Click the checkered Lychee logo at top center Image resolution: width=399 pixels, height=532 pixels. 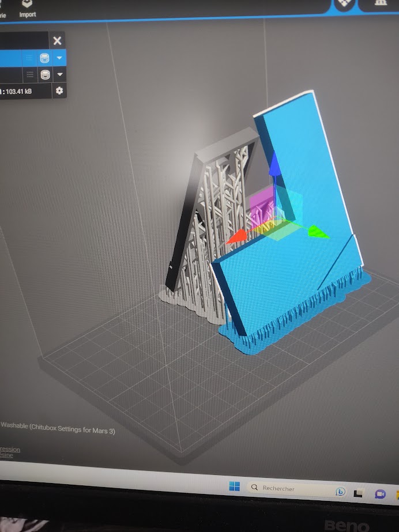344,4
